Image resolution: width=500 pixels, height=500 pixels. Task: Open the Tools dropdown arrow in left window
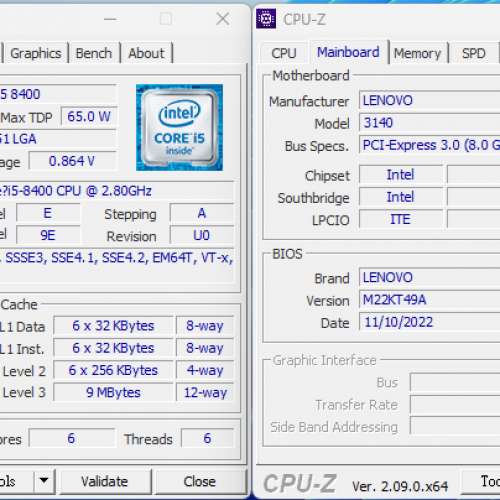(44, 481)
